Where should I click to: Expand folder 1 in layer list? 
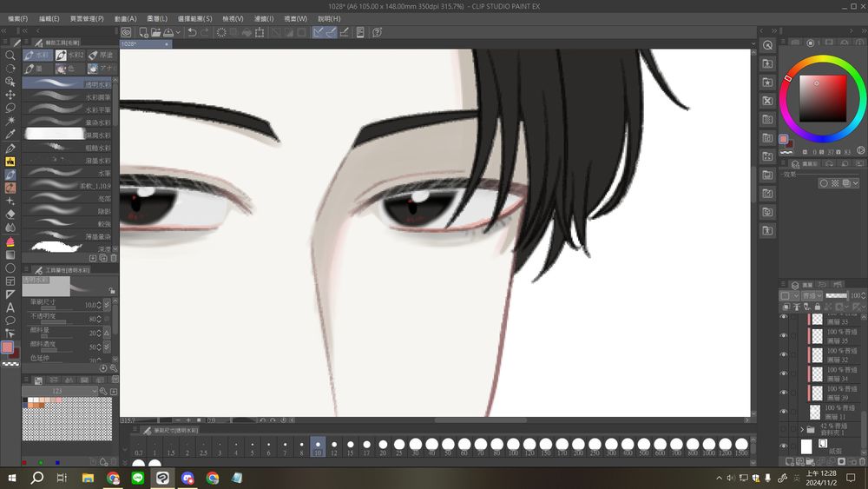click(801, 429)
